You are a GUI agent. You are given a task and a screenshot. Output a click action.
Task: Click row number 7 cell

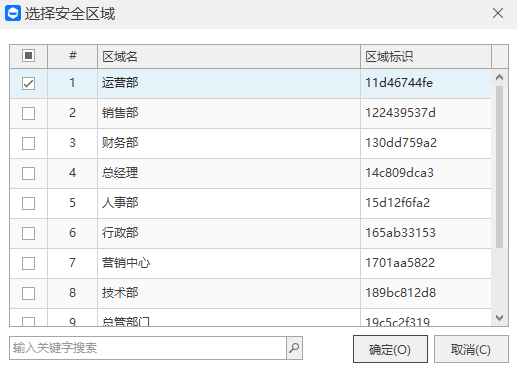73,263
